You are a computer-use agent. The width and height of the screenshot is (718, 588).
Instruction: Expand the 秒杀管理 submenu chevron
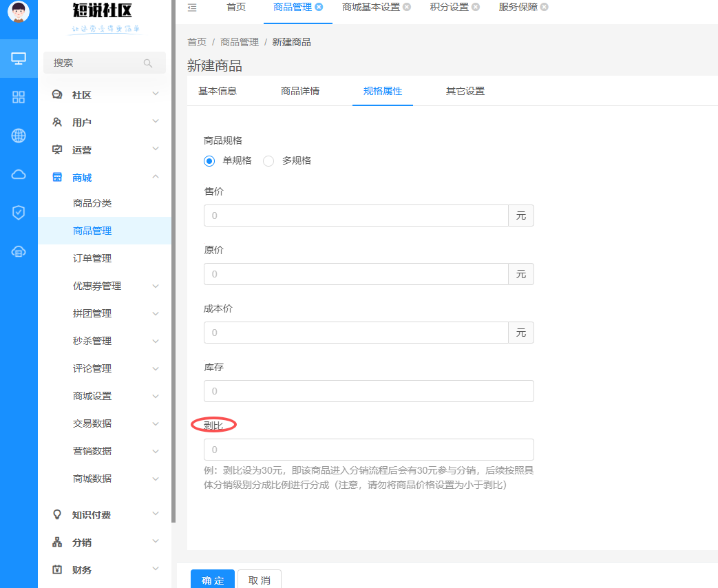(x=156, y=342)
